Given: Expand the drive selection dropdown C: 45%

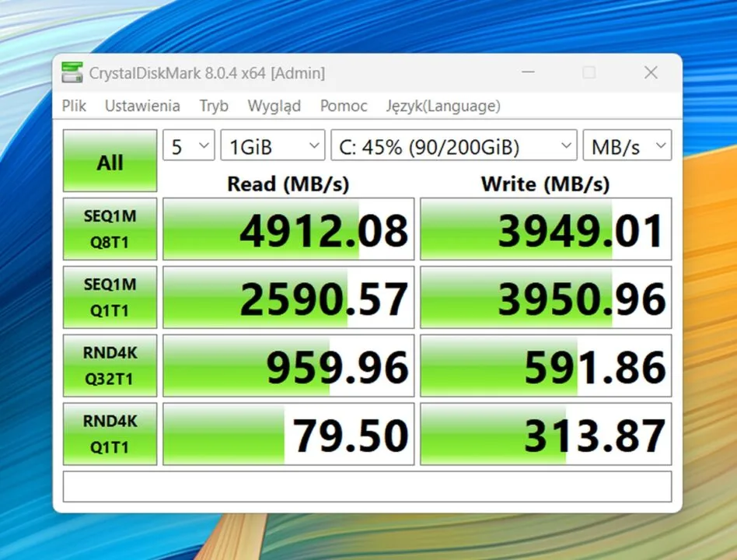Looking at the screenshot, I should pos(454,145).
